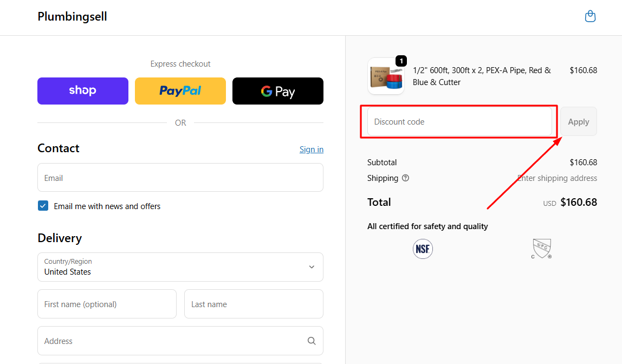Click the Last name field
The image size is (622, 364).
coord(254,304)
